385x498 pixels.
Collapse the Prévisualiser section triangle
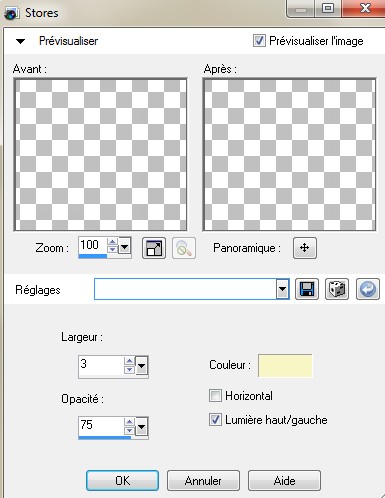point(20,41)
